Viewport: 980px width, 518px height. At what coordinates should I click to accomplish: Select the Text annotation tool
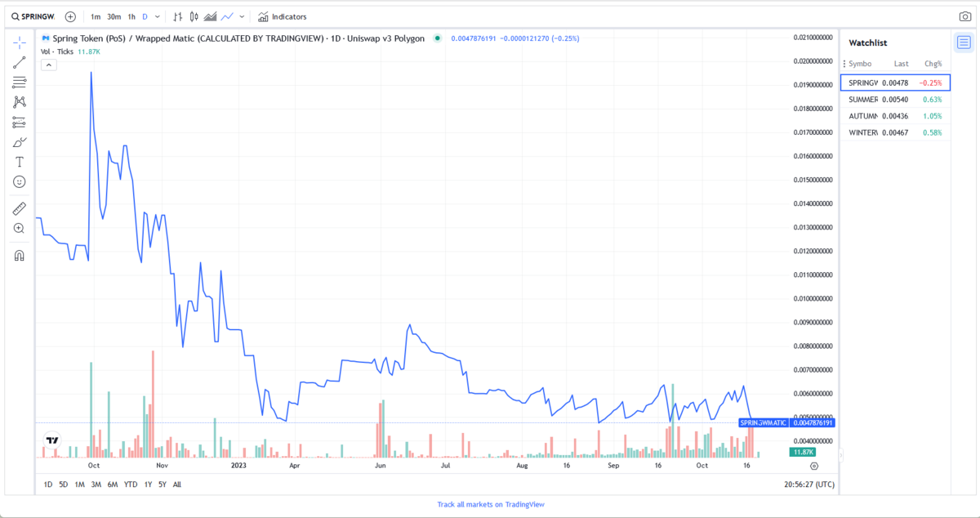click(20, 162)
